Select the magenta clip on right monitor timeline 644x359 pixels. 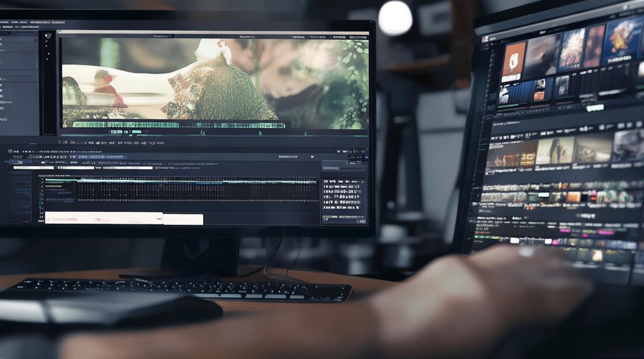coord(606,232)
